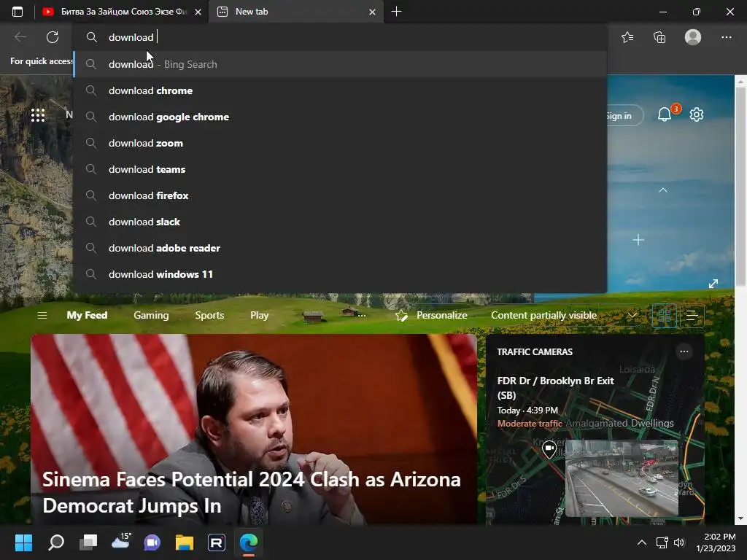Close the YouTube tab
This screenshot has height=560, width=747.
click(198, 12)
